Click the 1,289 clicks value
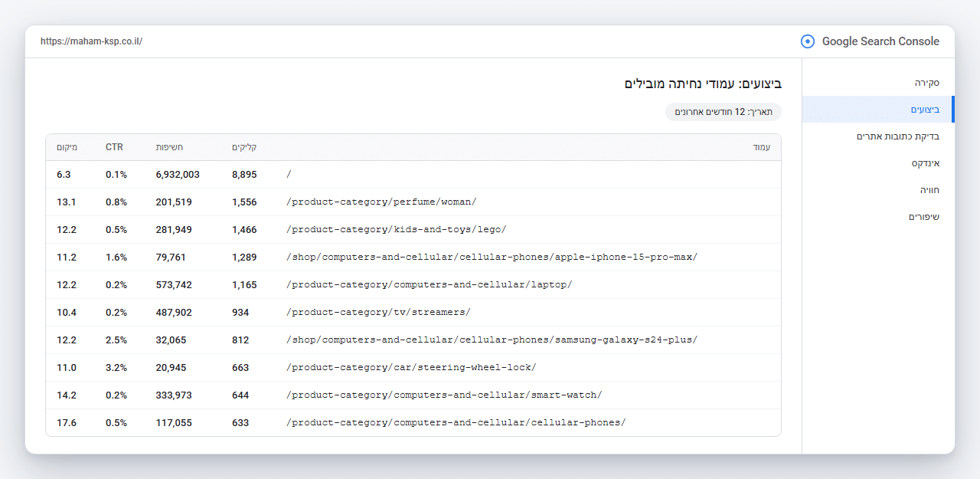The image size is (980, 479). (x=244, y=258)
